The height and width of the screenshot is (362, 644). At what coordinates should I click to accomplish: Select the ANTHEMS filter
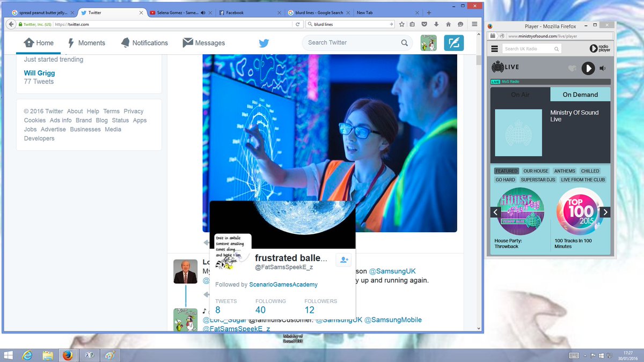click(x=565, y=171)
